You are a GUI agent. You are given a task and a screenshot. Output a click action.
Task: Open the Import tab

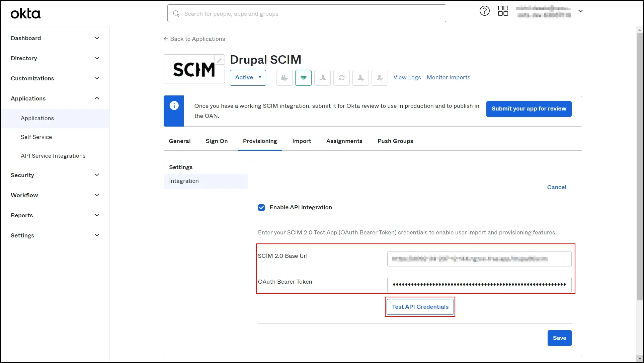[302, 141]
